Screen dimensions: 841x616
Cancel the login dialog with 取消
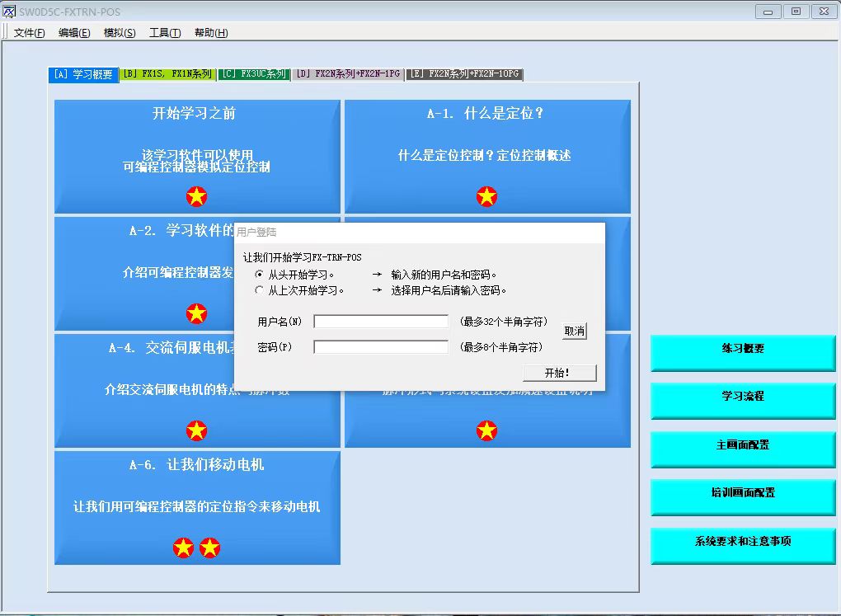575,331
